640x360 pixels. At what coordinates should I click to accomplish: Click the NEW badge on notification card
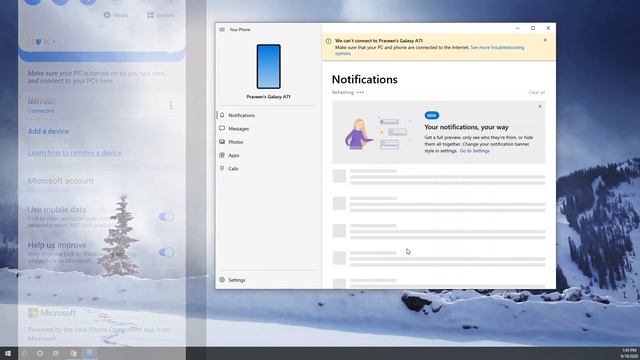(x=431, y=116)
